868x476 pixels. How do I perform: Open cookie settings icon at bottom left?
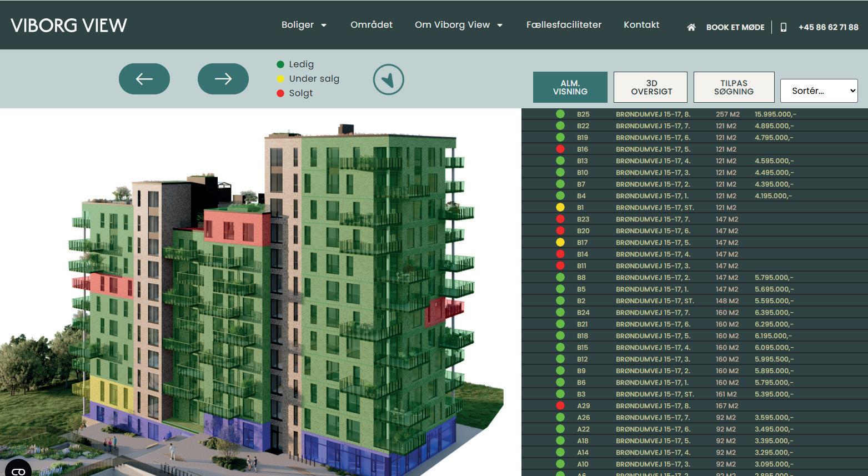tap(18, 470)
